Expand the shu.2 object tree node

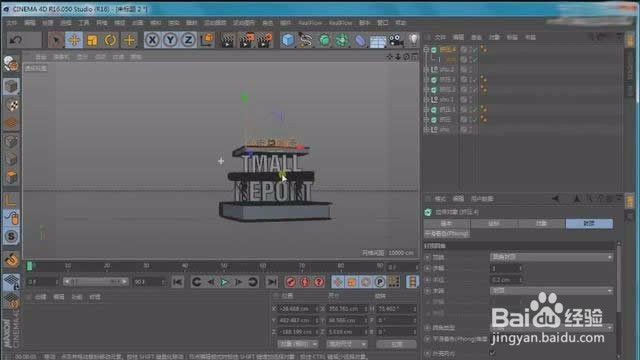pos(426,70)
